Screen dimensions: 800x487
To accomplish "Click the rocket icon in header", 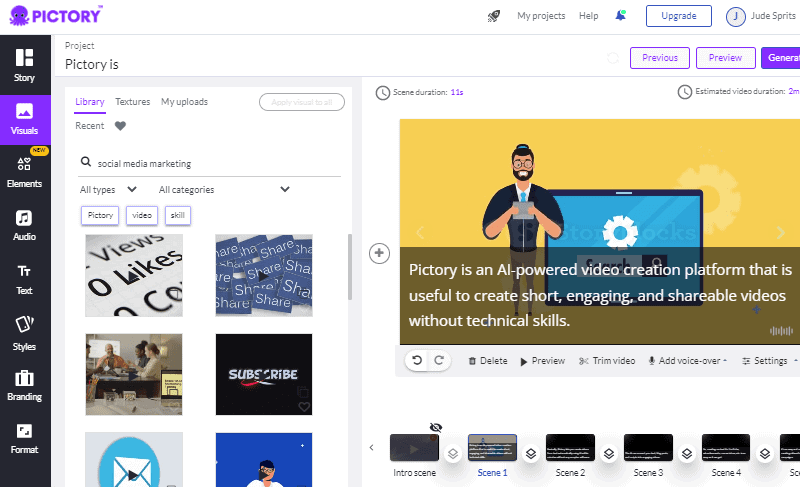I will click(x=493, y=16).
